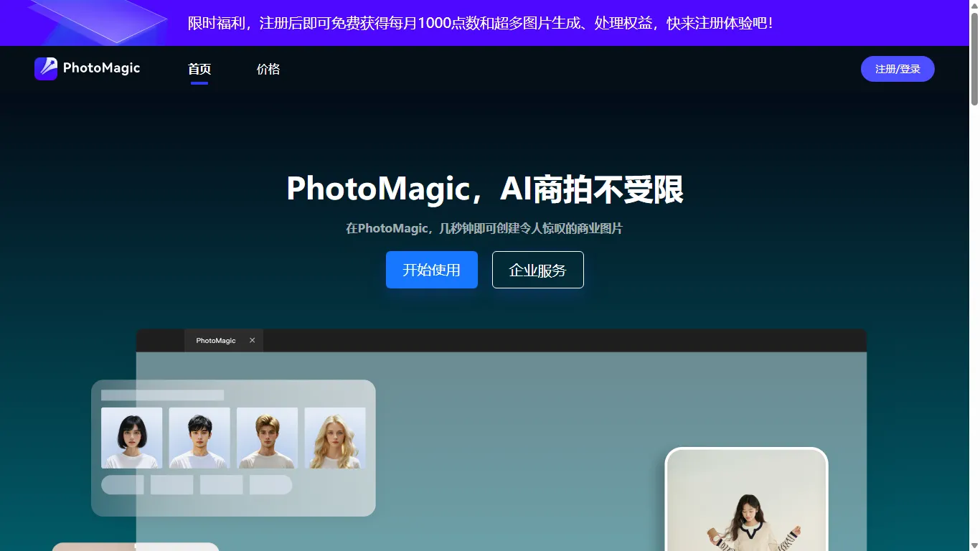Image resolution: width=980 pixels, height=551 pixels.
Task: Select the blonde long-haired female model thumbnail
Action: pyautogui.click(x=335, y=437)
